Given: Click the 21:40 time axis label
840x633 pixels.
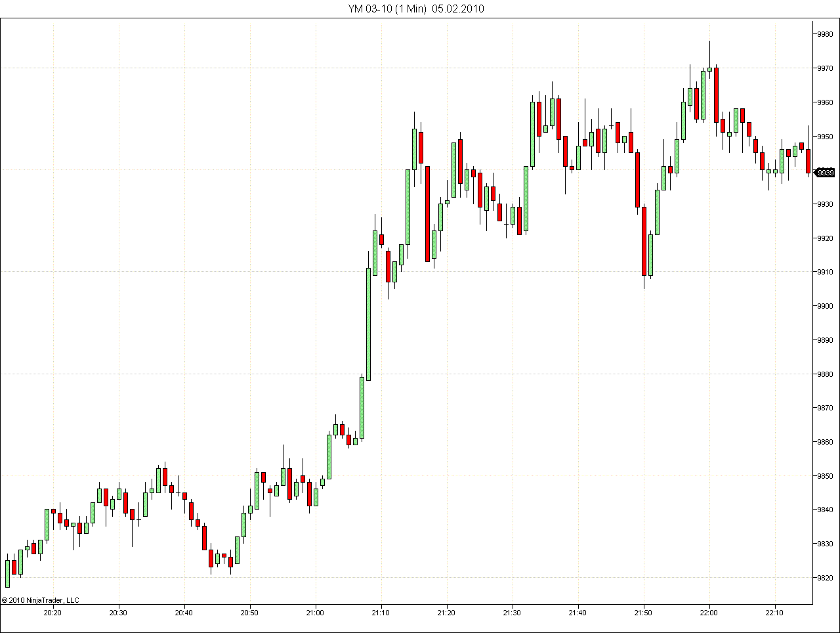Looking at the screenshot, I should pyautogui.click(x=577, y=613).
